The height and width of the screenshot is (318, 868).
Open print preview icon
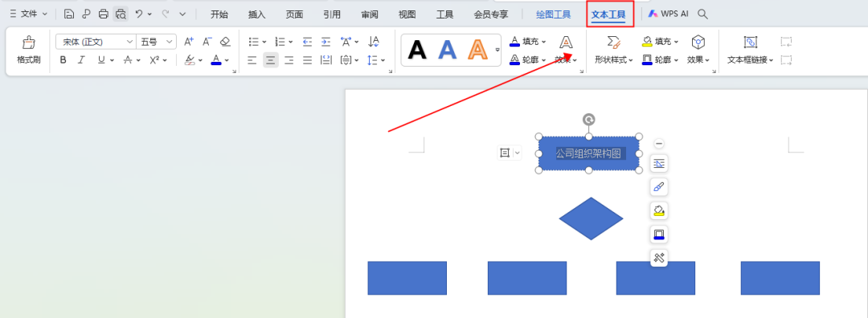pos(121,14)
